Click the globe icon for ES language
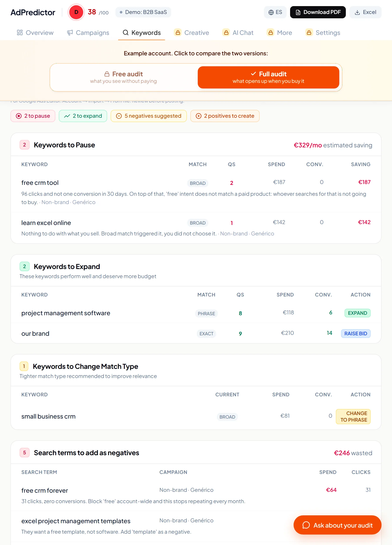392x545 pixels. pos(271,12)
